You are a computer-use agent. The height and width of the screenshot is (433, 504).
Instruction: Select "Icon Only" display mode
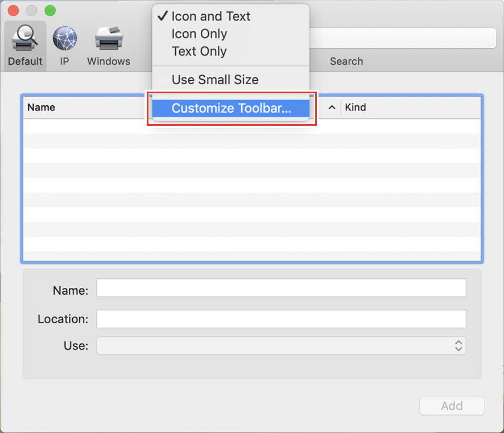(199, 34)
